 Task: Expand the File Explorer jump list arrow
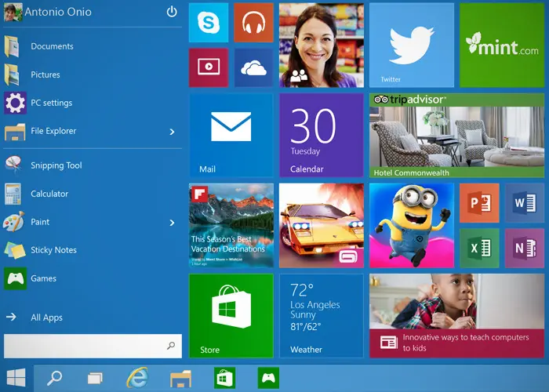(172, 132)
